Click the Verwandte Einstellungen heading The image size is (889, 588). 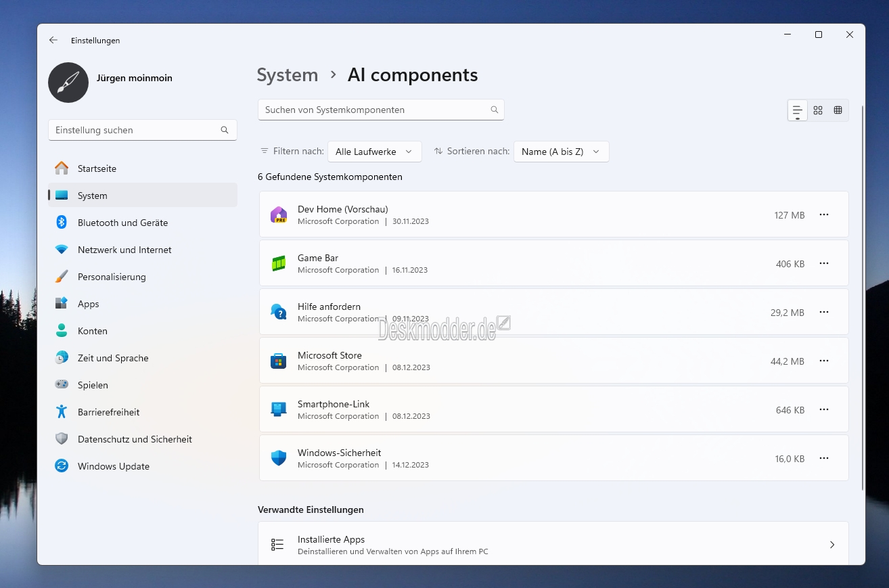tap(311, 510)
